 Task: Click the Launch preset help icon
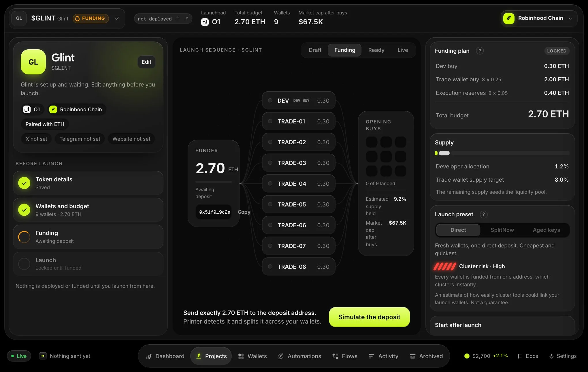coord(484,214)
